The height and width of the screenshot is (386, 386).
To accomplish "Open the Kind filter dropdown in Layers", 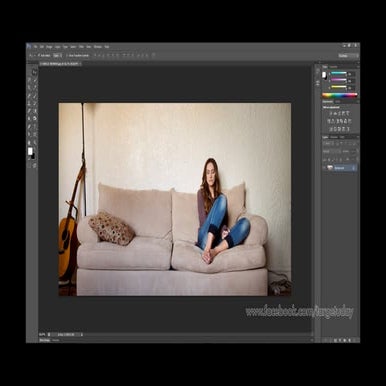I will (x=328, y=144).
